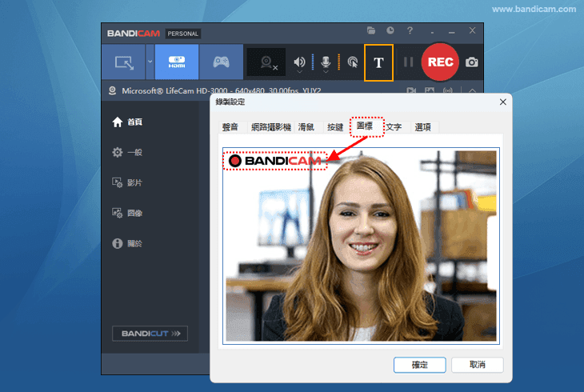Click the screenshot camera icon
Image resolution: width=584 pixels, height=392 pixels.
pos(471,62)
